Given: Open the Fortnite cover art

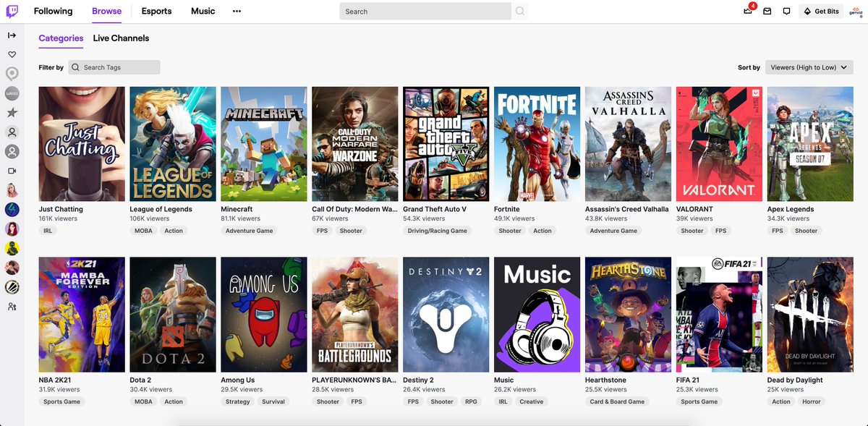Looking at the screenshot, I should coord(537,144).
